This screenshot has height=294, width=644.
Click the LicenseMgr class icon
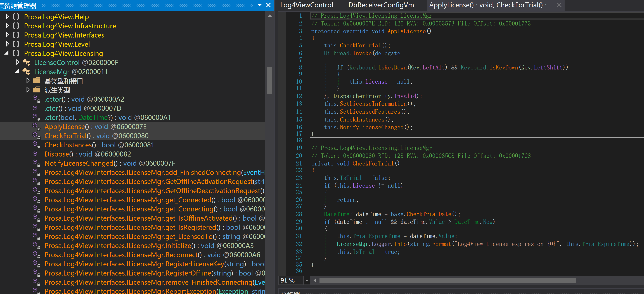pos(26,71)
